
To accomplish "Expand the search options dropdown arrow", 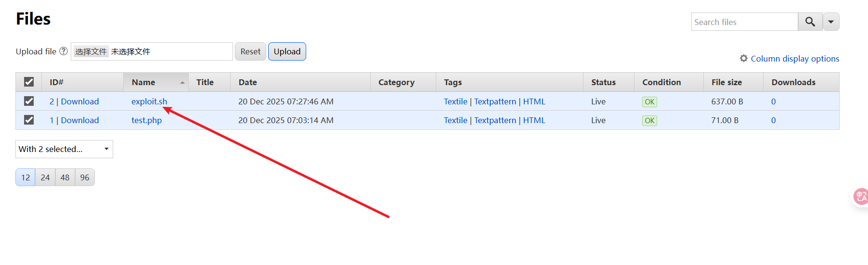I will coord(831,22).
